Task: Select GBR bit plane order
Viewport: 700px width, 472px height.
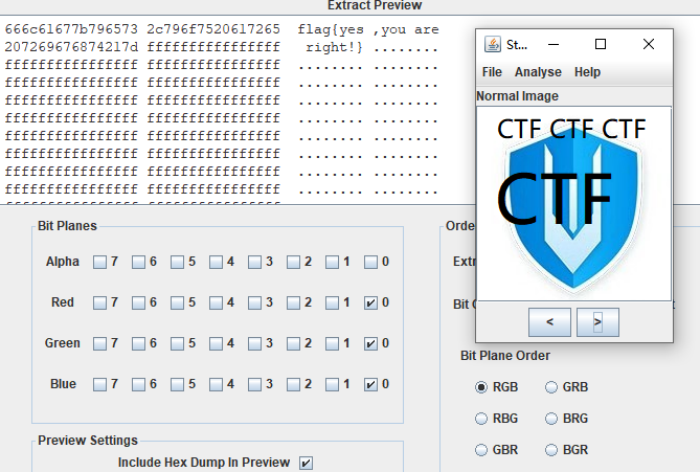Action: 481,450
